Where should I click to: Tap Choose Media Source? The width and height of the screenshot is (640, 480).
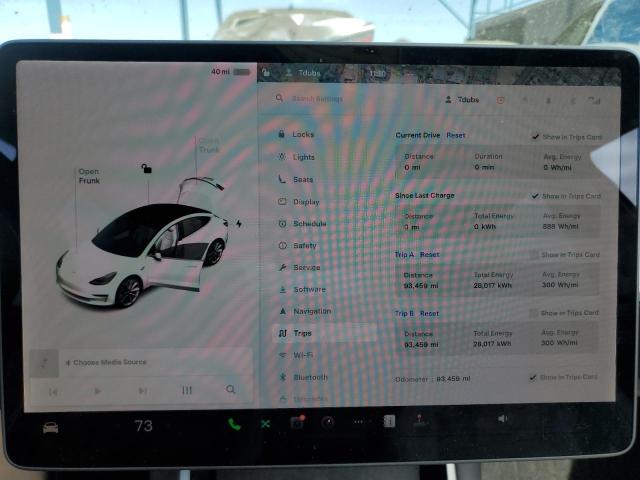[106, 362]
